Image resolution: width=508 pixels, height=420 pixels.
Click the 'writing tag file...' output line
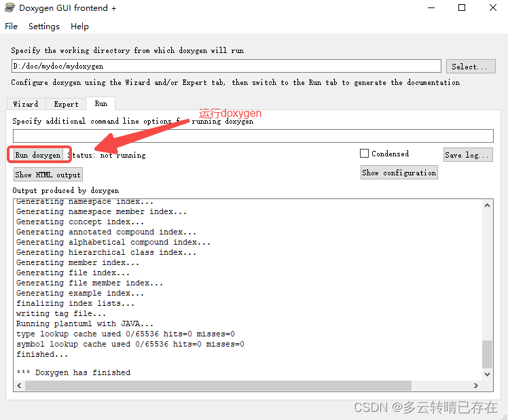pyautogui.click(x=61, y=313)
